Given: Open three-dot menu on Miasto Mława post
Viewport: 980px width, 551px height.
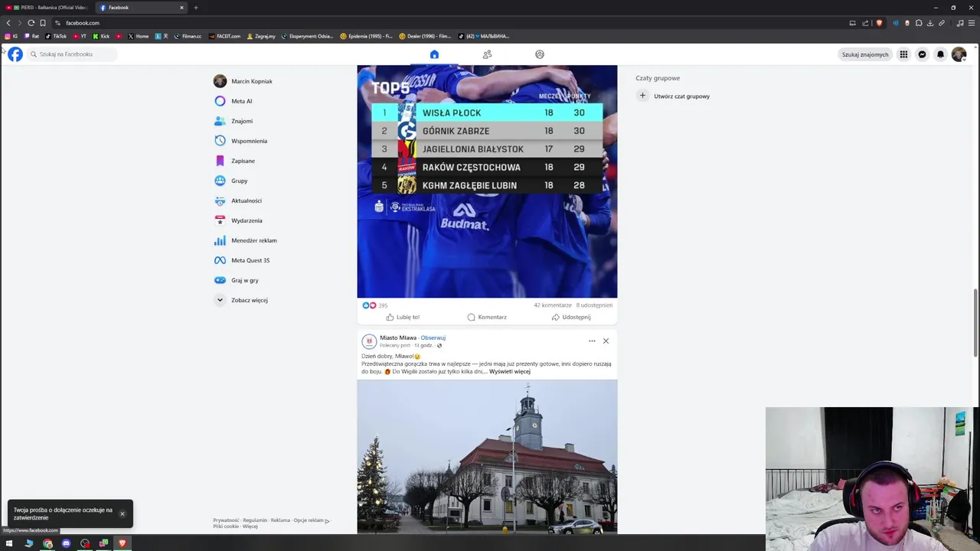Looking at the screenshot, I should click(592, 341).
